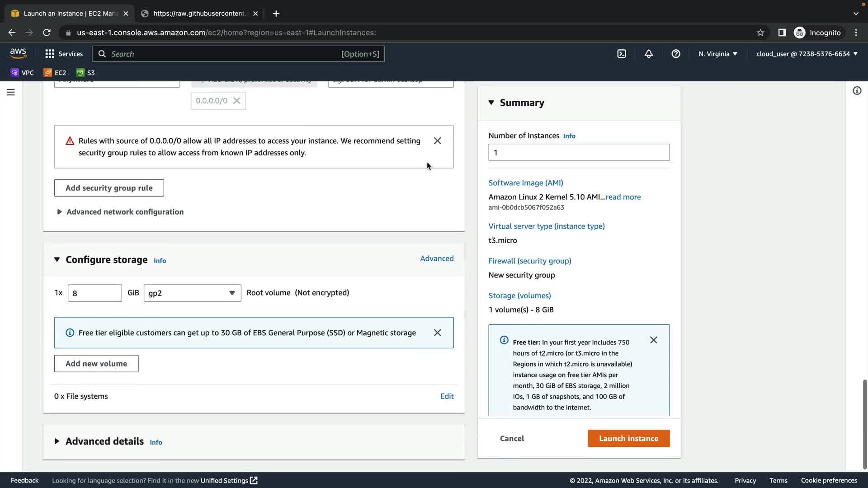
Task: Open the gp2 volume type dropdown
Action: (x=192, y=293)
